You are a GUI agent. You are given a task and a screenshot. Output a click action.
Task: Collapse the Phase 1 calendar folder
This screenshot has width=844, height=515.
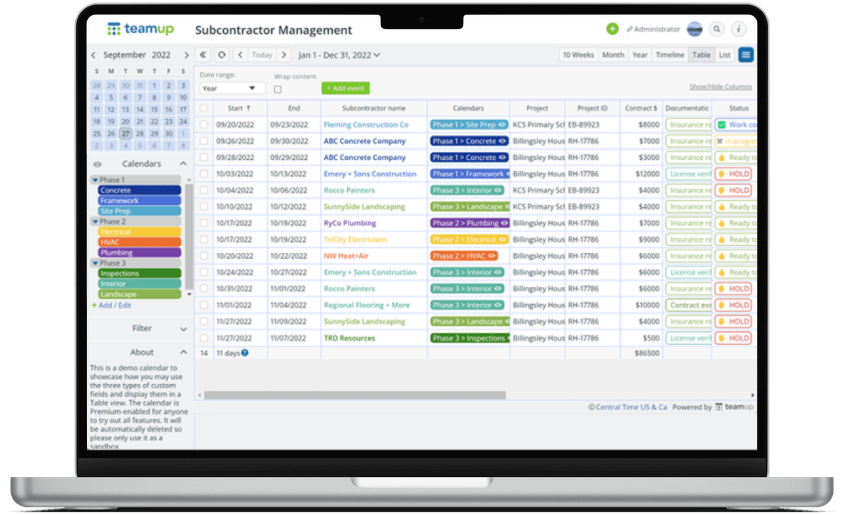click(x=95, y=180)
